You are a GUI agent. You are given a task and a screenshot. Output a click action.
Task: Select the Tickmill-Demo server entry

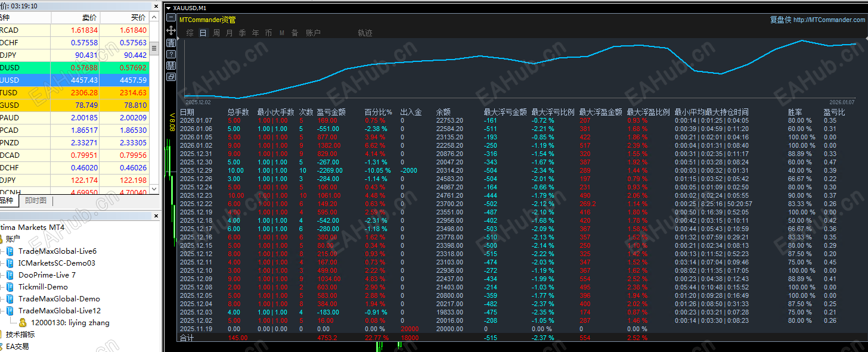point(43,287)
